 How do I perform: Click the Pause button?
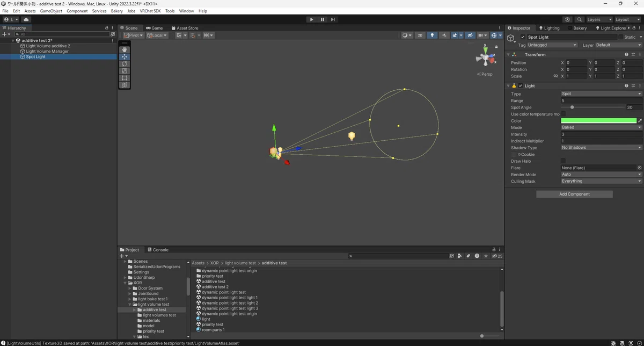(x=323, y=19)
